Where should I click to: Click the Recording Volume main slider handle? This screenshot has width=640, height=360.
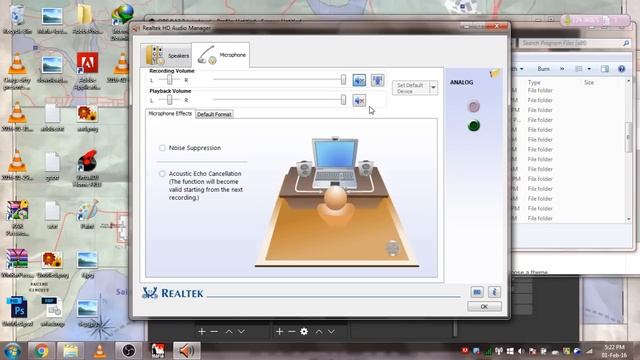343,80
